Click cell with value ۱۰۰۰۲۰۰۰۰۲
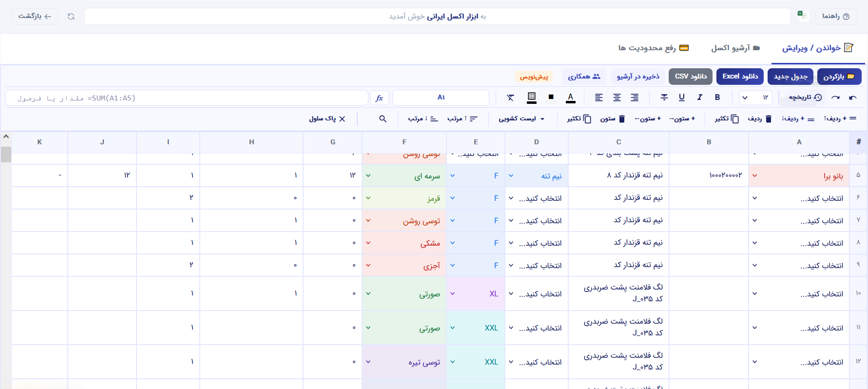Viewport: 868px width, 389px height. click(x=709, y=175)
